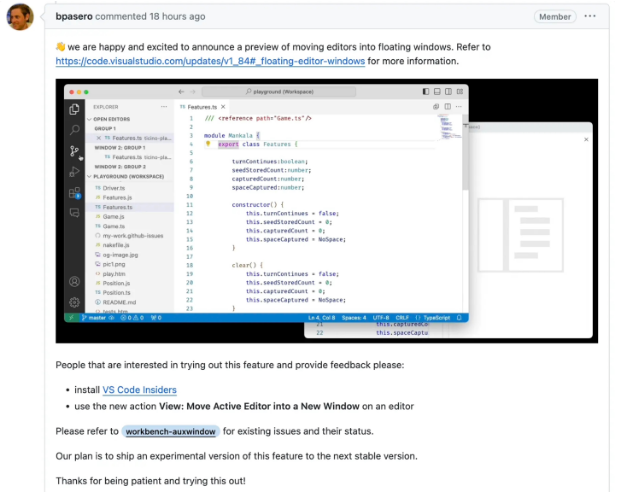Click bpasero's profile avatar
The height and width of the screenshot is (492, 620).
[20, 17]
